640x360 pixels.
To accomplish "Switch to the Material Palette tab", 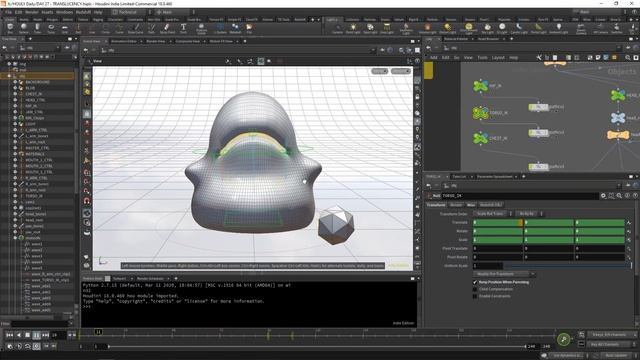I will tap(456, 39).
